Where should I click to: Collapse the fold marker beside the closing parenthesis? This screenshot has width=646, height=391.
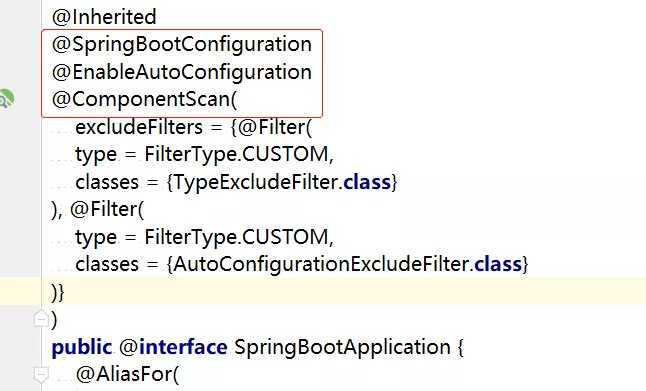click(41, 319)
